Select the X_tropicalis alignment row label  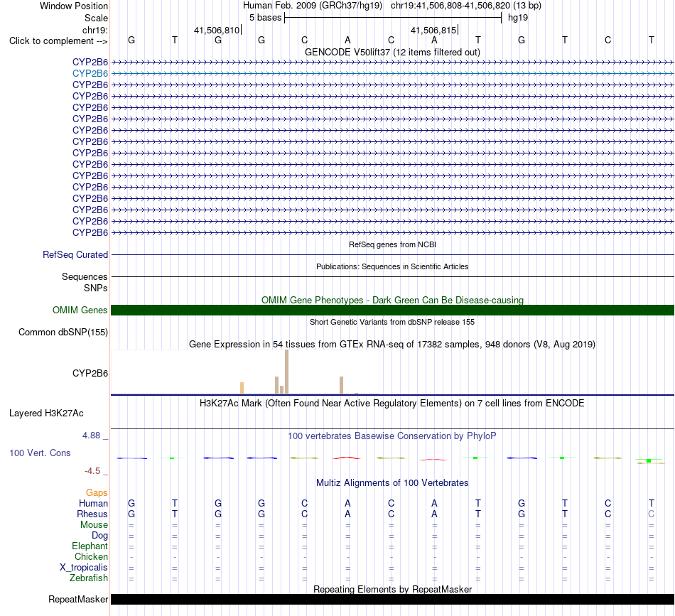(x=84, y=568)
